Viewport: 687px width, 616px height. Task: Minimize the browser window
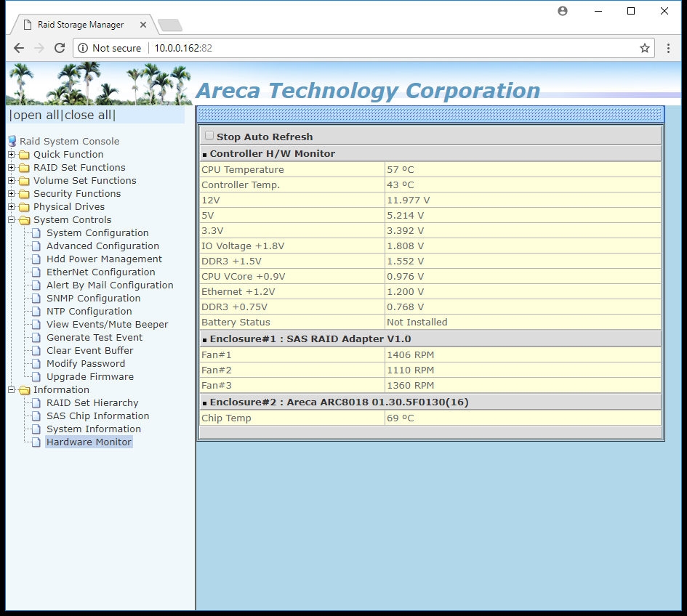click(x=598, y=11)
